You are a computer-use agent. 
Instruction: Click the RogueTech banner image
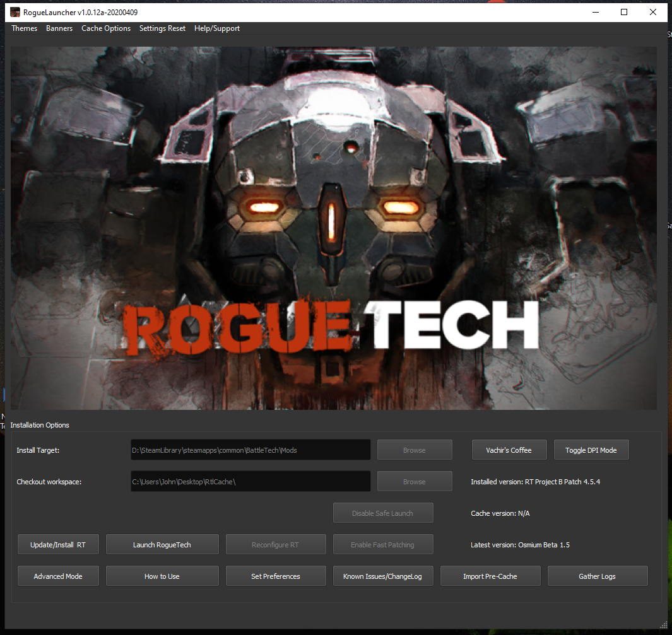click(x=333, y=228)
